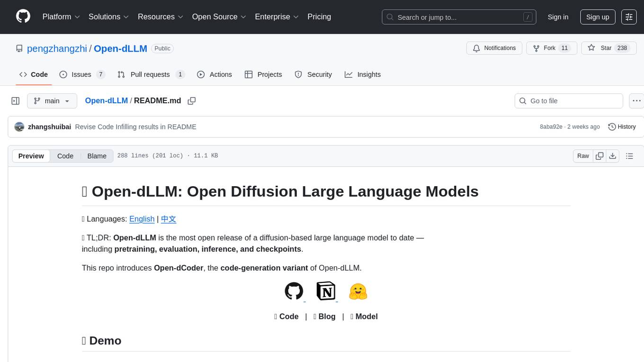Screen dimensions: 644x362
Task: Open zhangshuibai avatar image
Action: pos(19,127)
